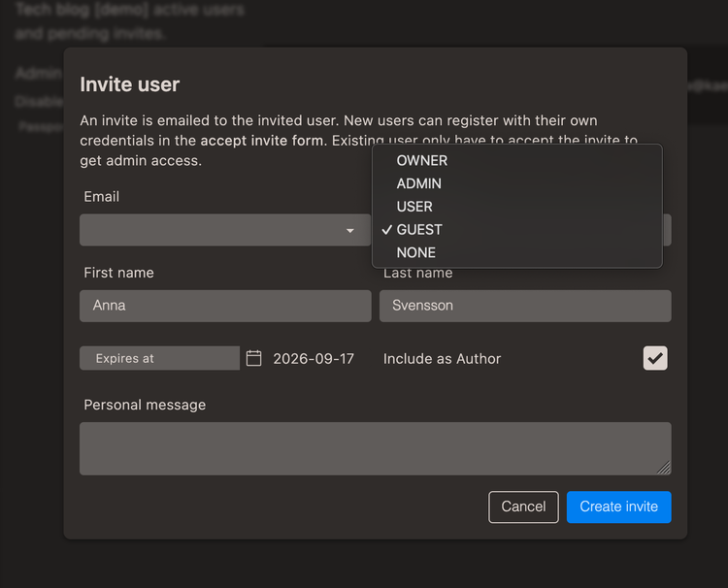728x588 pixels.
Task: Click the expiry date 2026-09-17
Action: click(314, 359)
